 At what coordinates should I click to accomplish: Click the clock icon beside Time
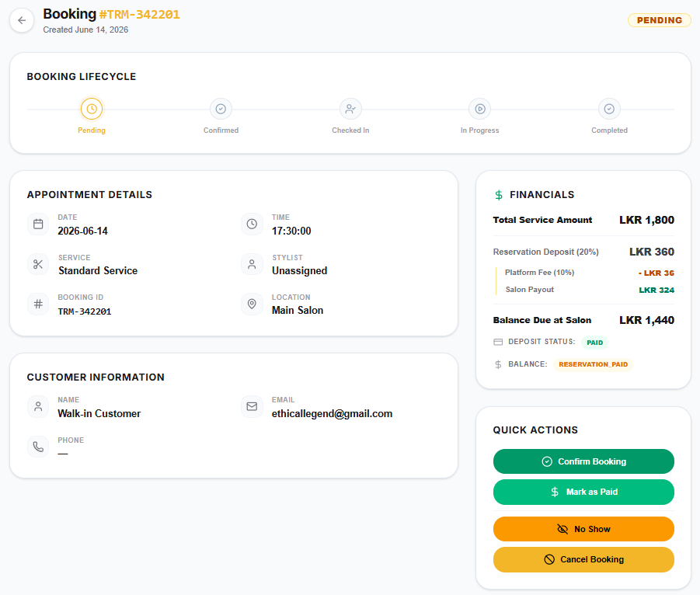click(x=252, y=224)
